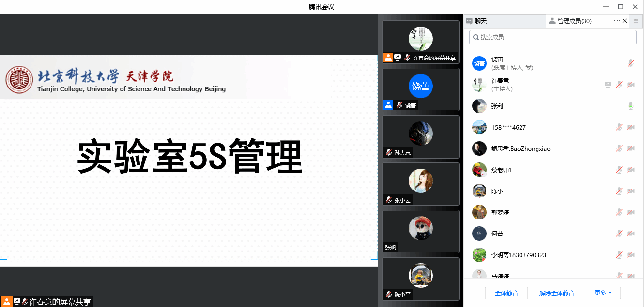This screenshot has height=307, width=644.
Task: Toggle 陈小平's camera on
Action: 631,191
